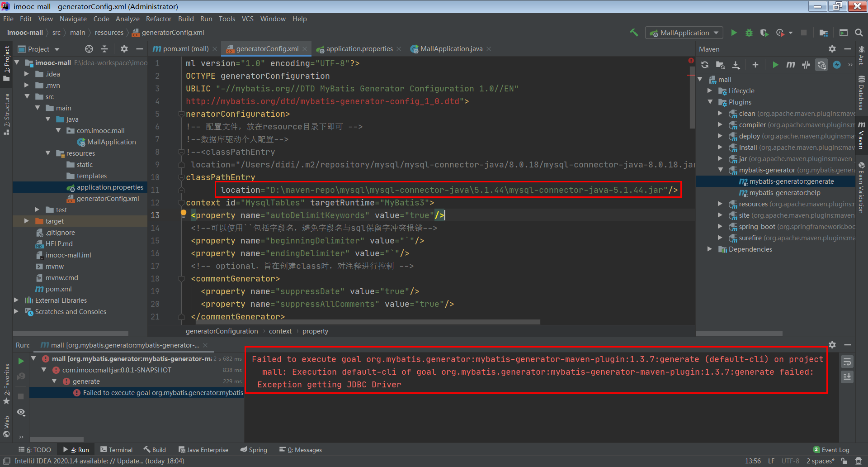Image resolution: width=868 pixels, height=467 pixels.
Task: Close the generatorConfig.xml editor tab
Action: tap(305, 49)
